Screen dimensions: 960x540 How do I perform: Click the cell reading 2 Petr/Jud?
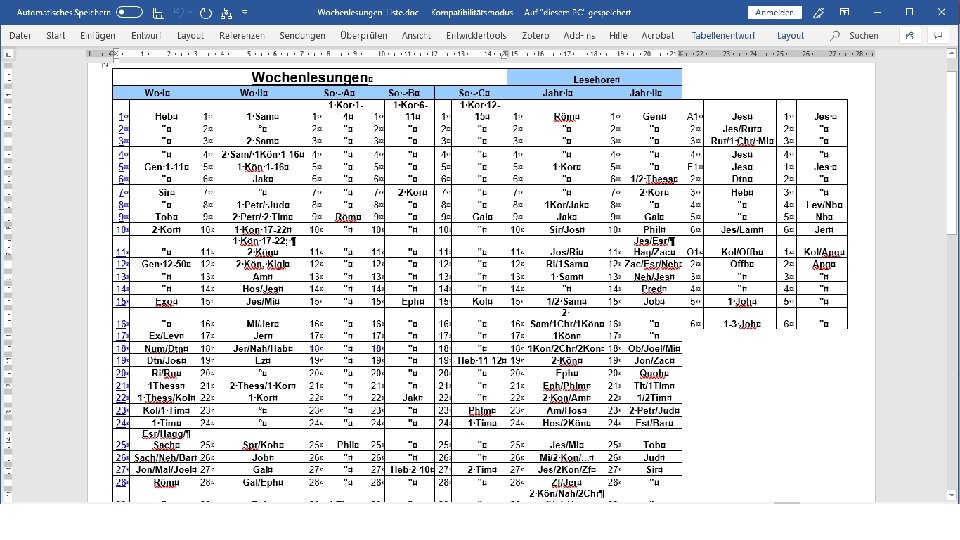point(654,411)
